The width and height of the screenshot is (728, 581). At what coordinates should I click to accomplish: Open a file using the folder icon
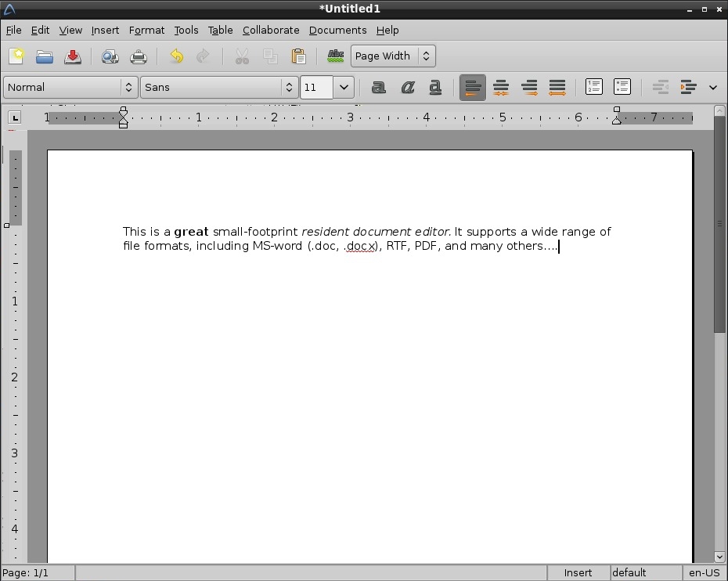pyautogui.click(x=45, y=56)
